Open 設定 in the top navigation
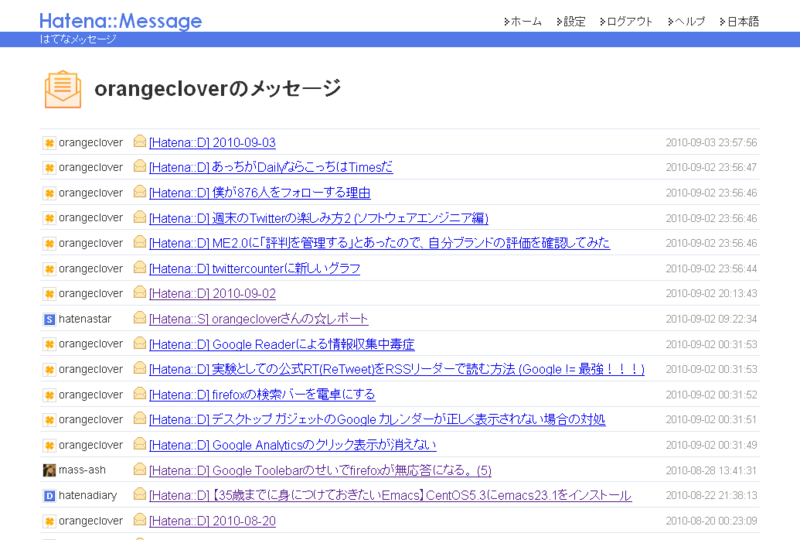 pos(571,21)
